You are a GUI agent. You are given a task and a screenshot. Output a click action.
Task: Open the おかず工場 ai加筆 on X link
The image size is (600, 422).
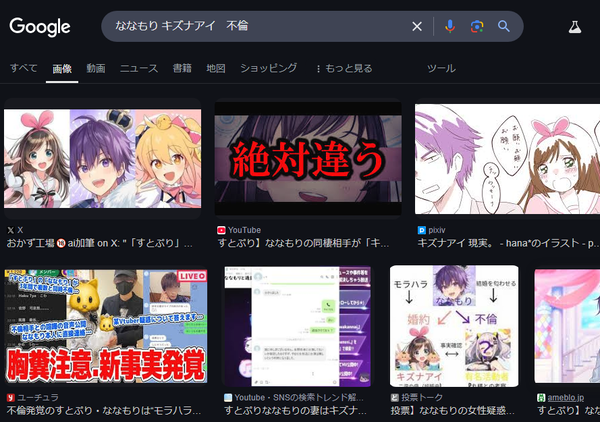pos(99,243)
